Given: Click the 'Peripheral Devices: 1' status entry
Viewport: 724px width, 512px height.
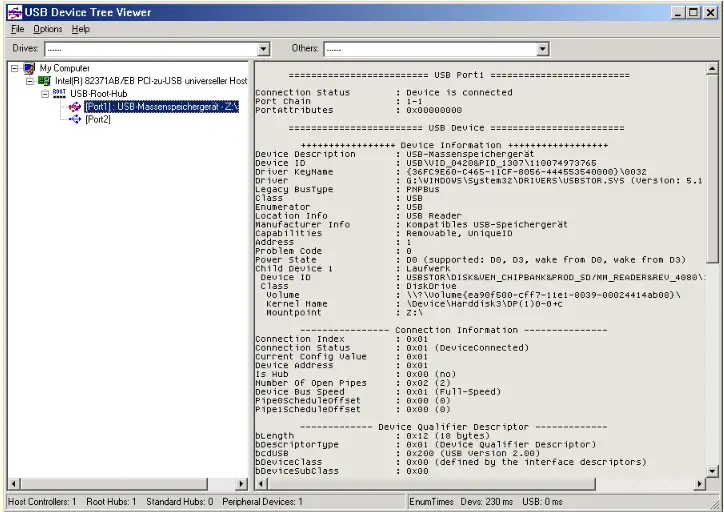Looking at the screenshot, I should 262,501.
